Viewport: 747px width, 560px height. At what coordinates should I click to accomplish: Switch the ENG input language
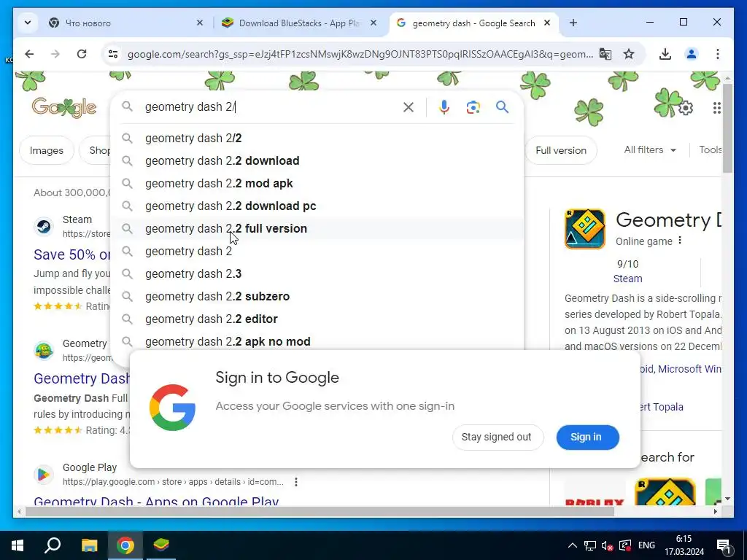pyautogui.click(x=646, y=545)
